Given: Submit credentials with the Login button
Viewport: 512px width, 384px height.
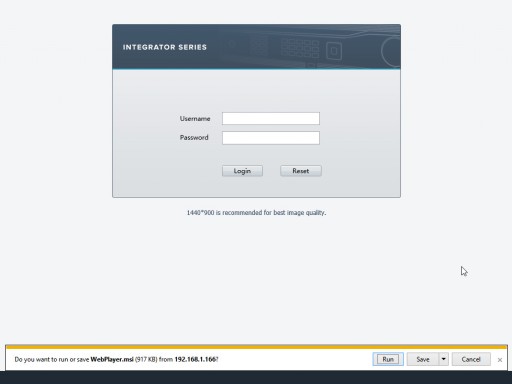Looking at the screenshot, I should click(x=242, y=171).
